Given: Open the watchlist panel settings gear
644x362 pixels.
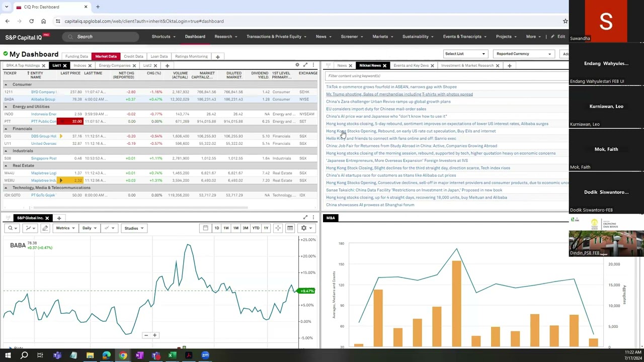Looking at the screenshot, I should pos(297,65).
